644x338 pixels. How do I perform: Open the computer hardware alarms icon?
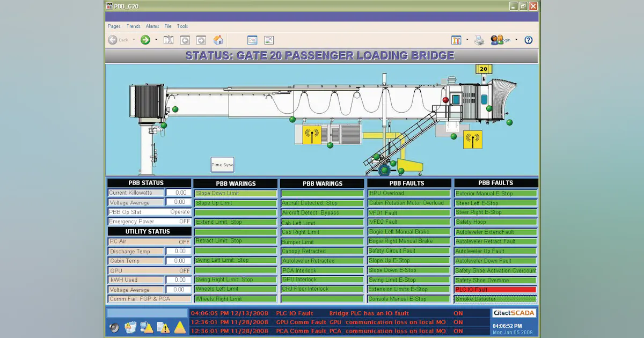[147, 327]
